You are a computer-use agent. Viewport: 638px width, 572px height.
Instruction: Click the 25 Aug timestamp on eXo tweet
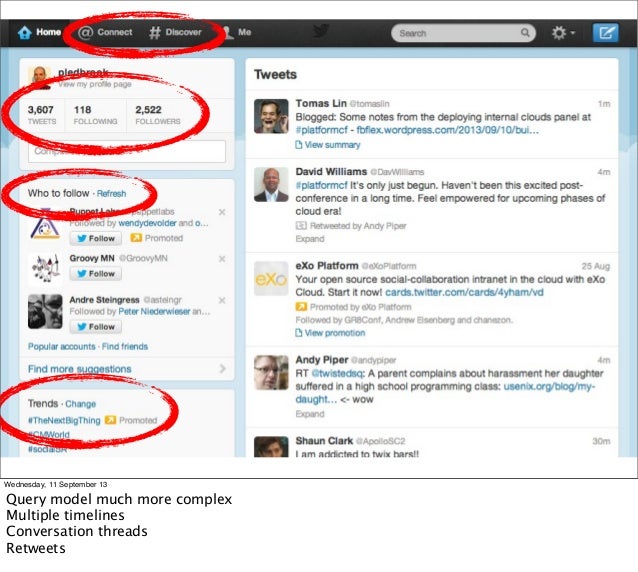coord(596,266)
